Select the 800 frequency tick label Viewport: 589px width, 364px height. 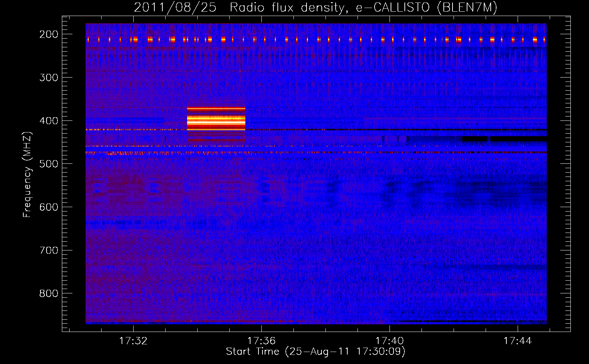[49, 293]
